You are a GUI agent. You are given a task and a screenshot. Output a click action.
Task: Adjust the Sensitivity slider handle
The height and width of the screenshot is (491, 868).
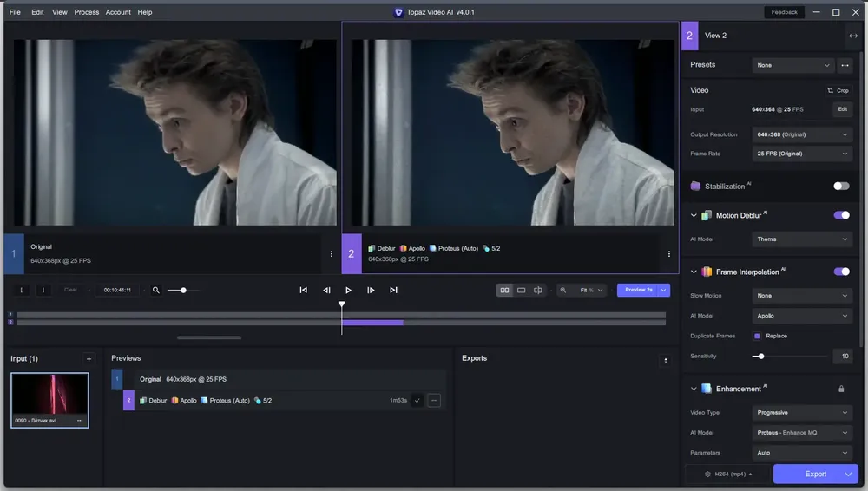[761, 357]
